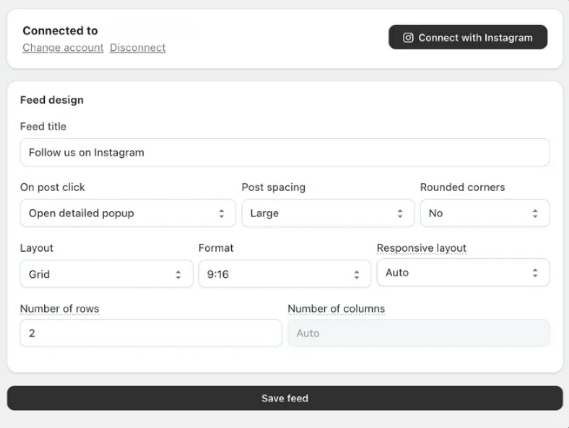569x428 pixels.
Task: Focus the Number of rows field
Action: tap(151, 333)
